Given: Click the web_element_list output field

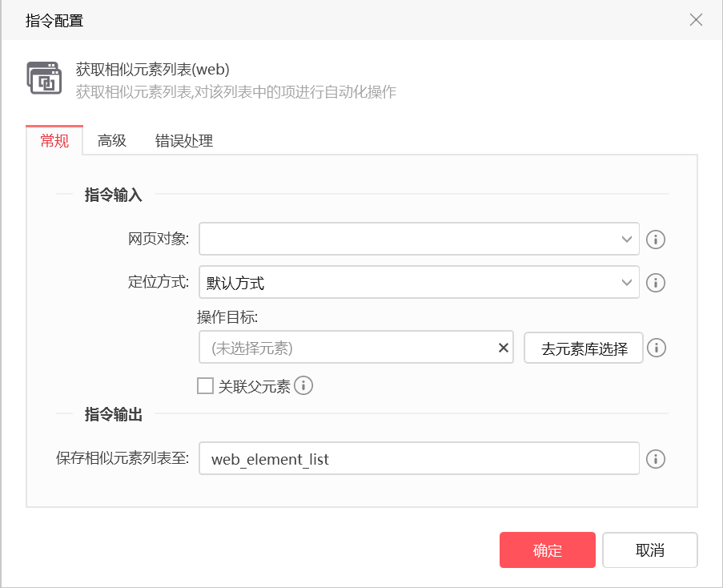Looking at the screenshot, I should [419, 458].
